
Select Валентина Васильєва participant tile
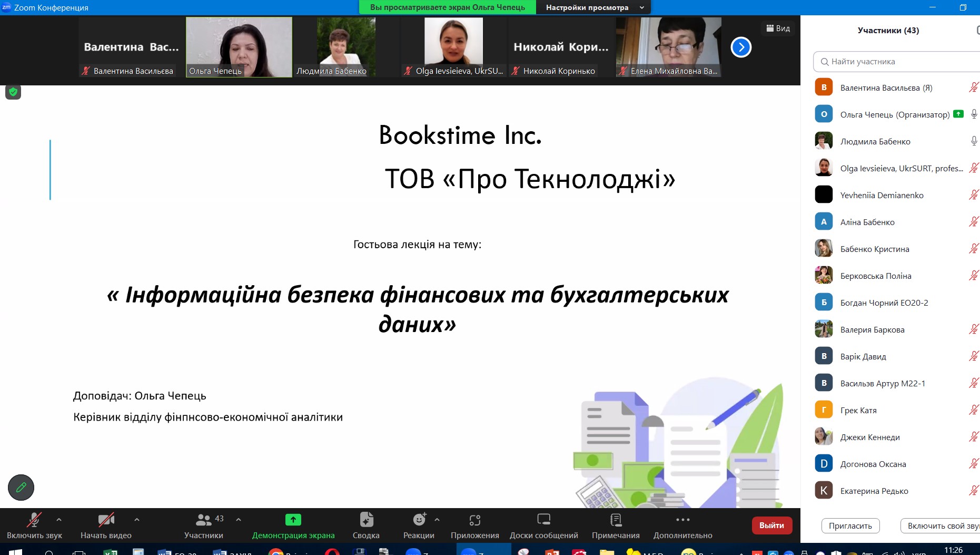(x=131, y=47)
